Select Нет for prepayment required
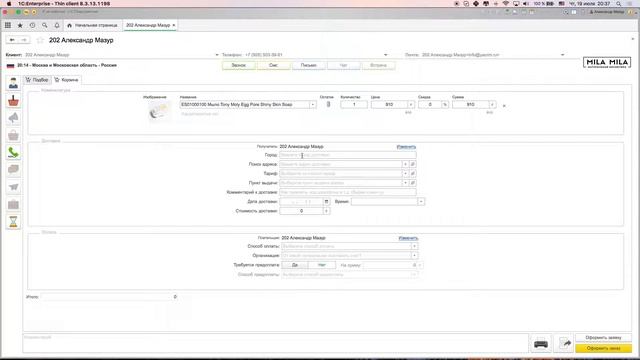 click(x=322, y=265)
